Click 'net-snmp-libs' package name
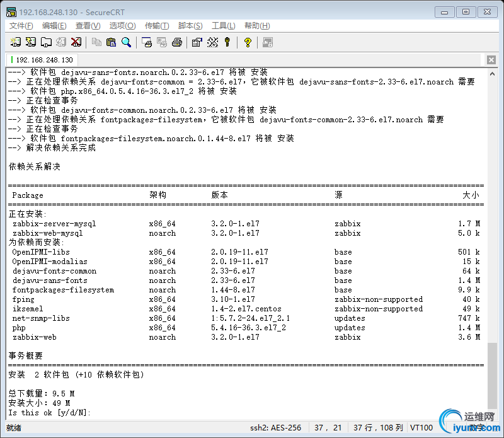Viewport: 504px width, 438px height. [x=41, y=318]
